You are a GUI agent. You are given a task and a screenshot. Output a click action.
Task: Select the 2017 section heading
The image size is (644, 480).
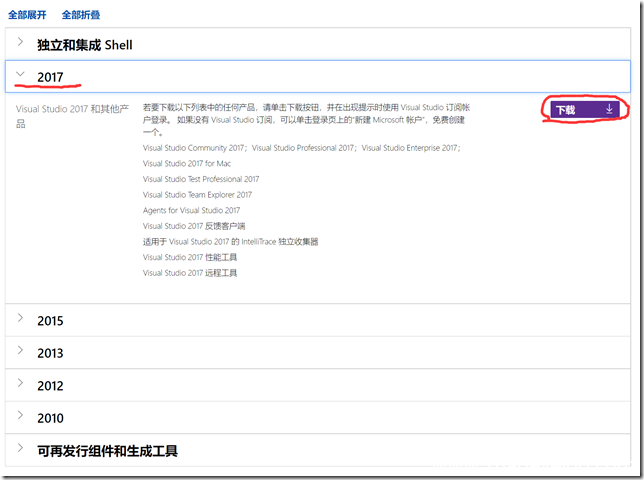(50, 76)
